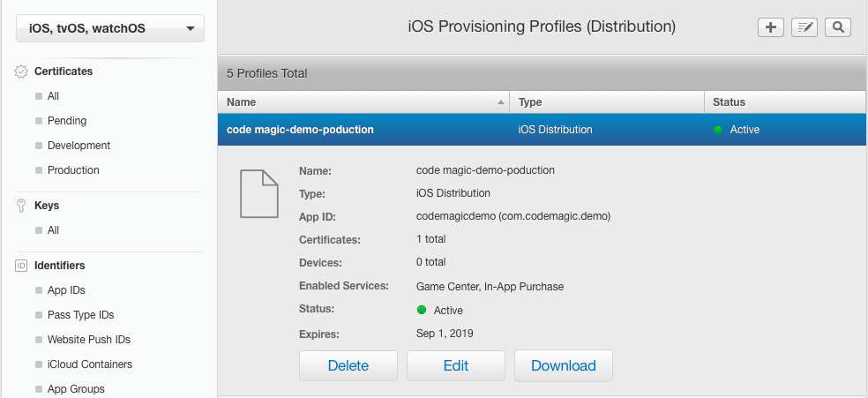Click the profile document file icon

point(259,194)
